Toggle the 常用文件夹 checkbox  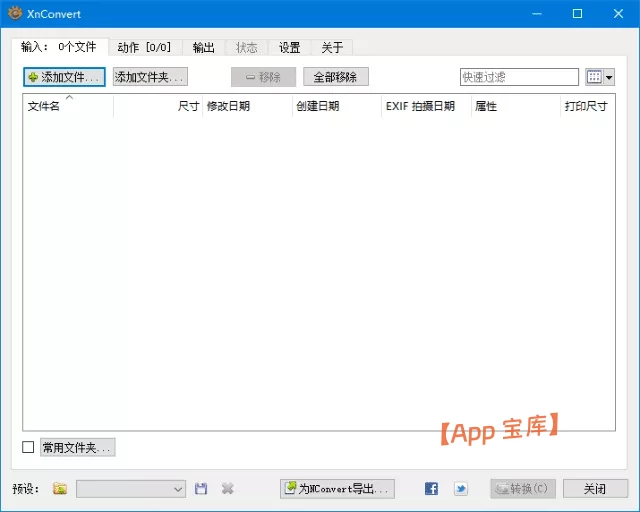pyautogui.click(x=28, y=447)
